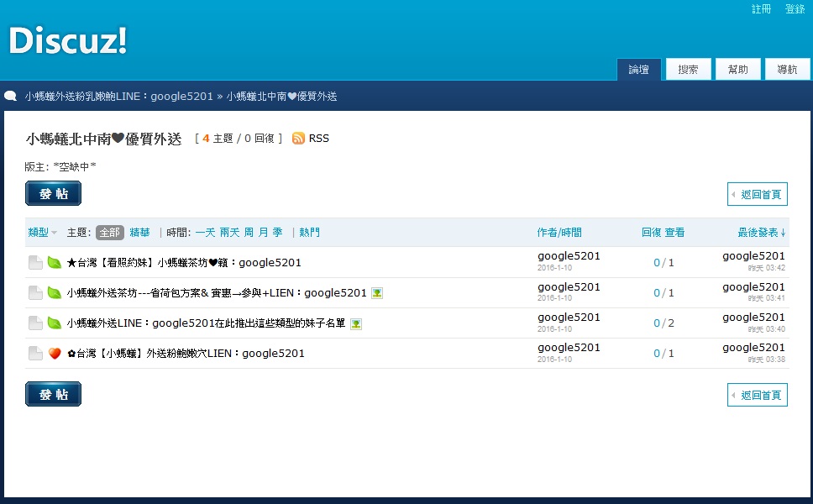Open the 幫助 tab
The width and height of the screenshot is (813, 504).
pos(737,70)
